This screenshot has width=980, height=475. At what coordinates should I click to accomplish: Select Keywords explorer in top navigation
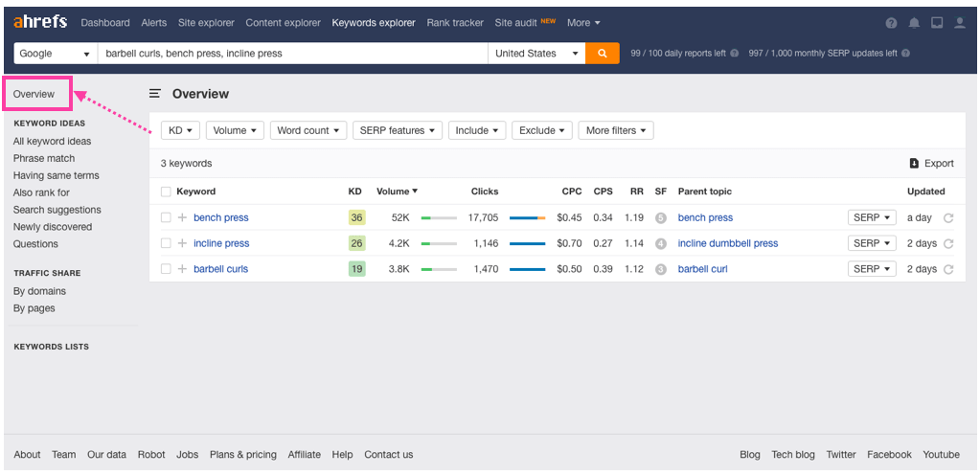[x=374, y=22]
